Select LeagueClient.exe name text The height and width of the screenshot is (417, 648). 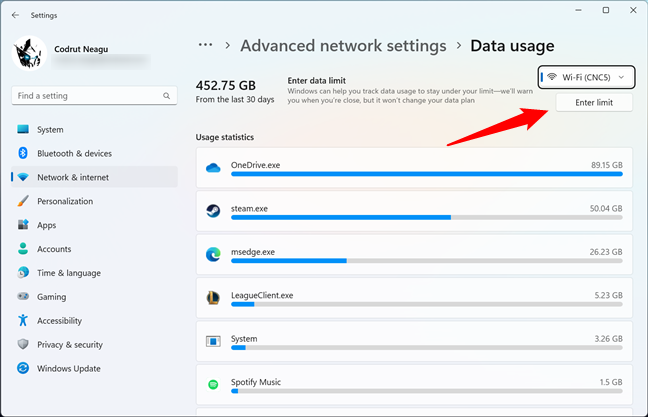pyautogui.click(x=262, y=295)
